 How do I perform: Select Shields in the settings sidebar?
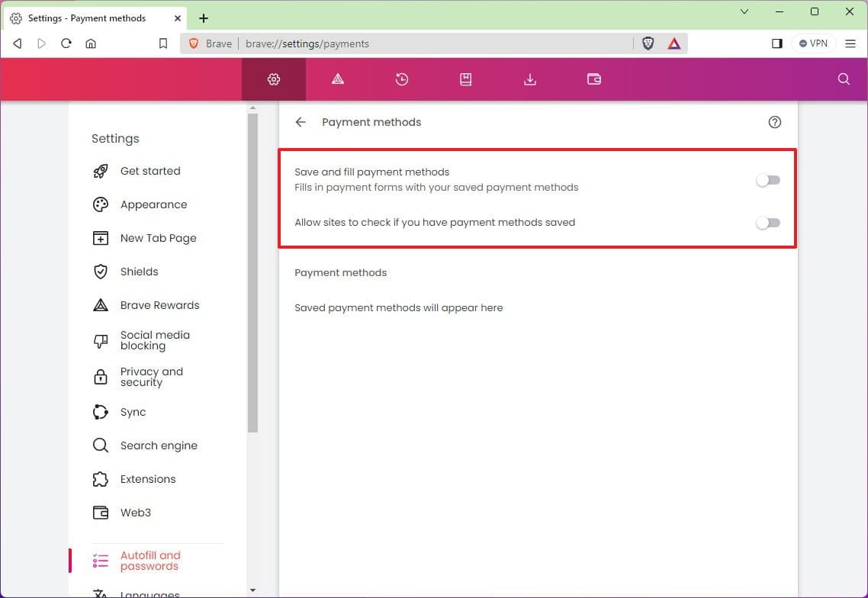pos(140,272)
